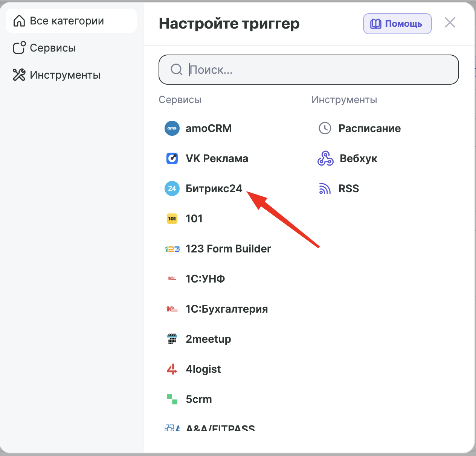Click the yellow 101 service icon
Screen dimensions: 476x456
(172, 219)
